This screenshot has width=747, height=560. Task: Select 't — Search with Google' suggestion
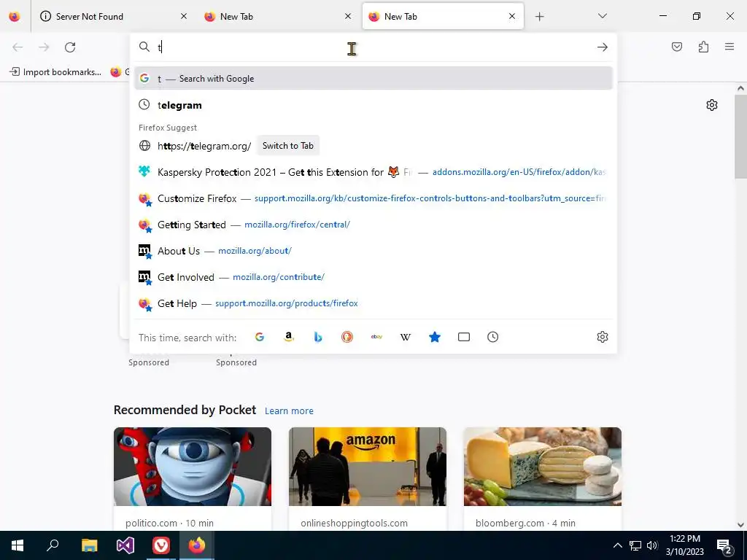[373, 79]
